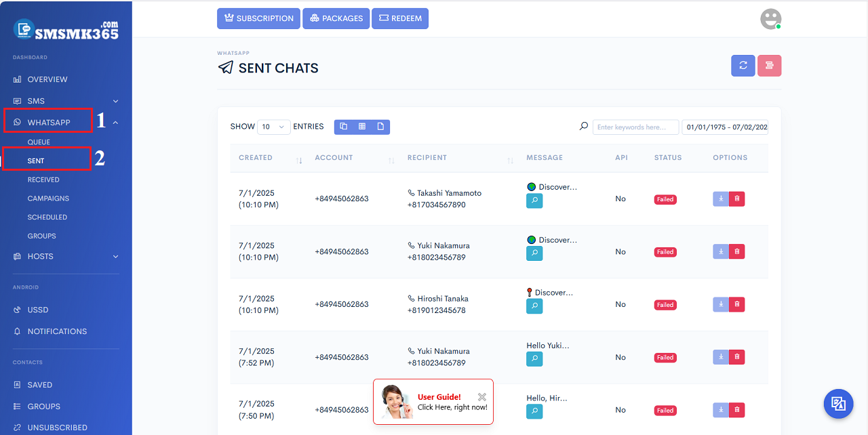View the 'Hello Yuki…' message
This screenshot has width=868, height=435.
click(534, 359)
